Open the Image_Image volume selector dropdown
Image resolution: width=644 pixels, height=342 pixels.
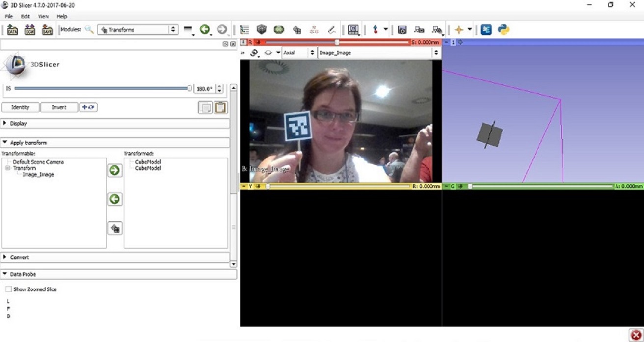pyautogui.click(x=379, y=53)
